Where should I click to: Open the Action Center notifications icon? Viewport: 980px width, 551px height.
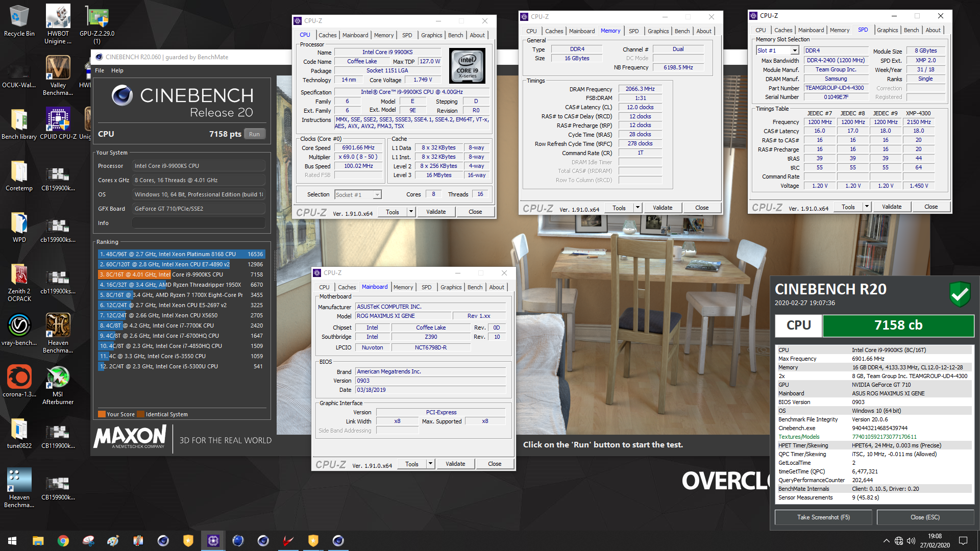[963, 541]
